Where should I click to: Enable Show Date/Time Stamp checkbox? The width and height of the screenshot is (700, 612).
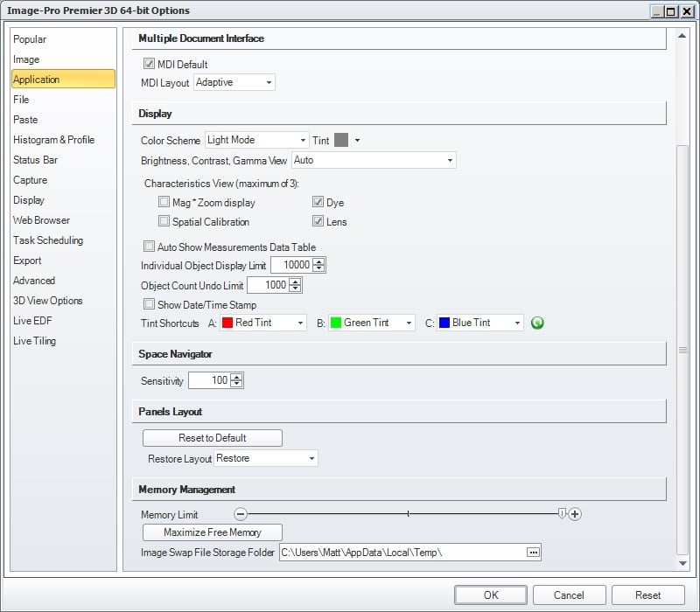coord(149,304)
